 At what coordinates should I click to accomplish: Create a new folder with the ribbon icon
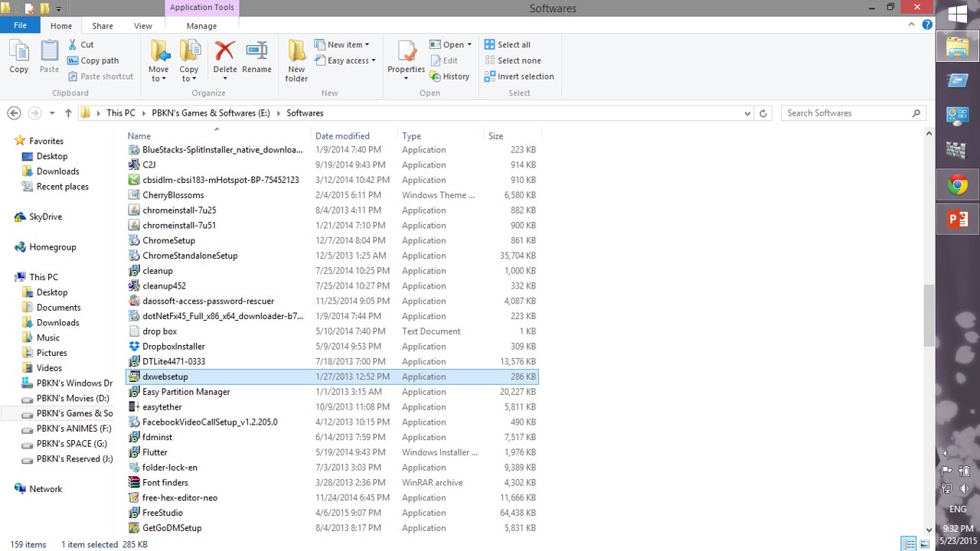click(296, 60)
